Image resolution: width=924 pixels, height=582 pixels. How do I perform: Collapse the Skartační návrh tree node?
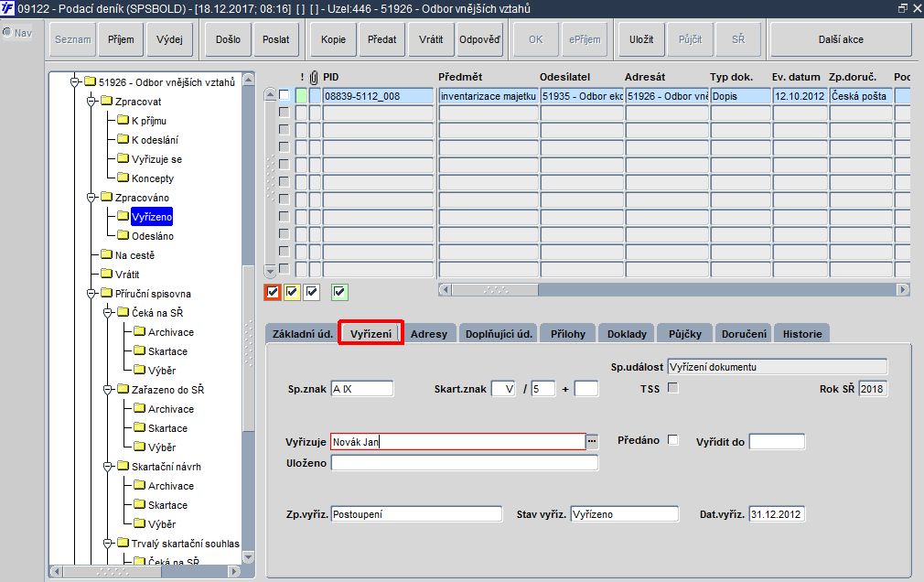[x=108, y=467]
